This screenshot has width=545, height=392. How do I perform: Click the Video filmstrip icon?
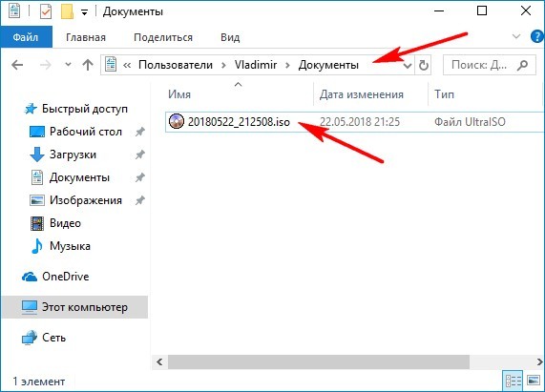(x=37, y=223)
